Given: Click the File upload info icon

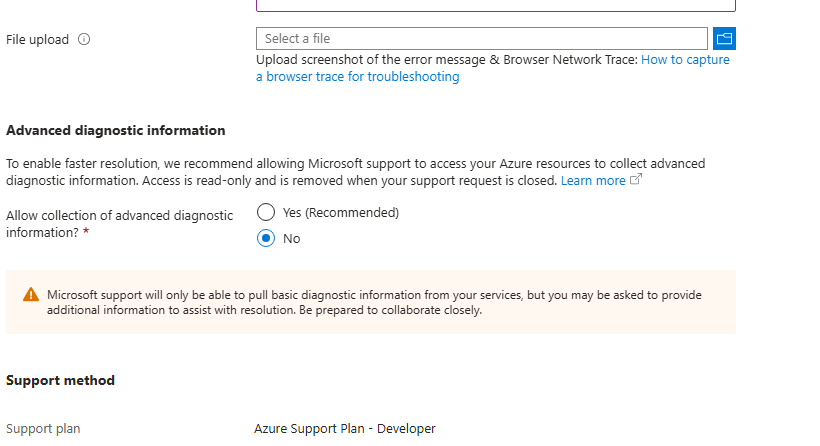Looking at the screenshot, I should pos(84,40).
